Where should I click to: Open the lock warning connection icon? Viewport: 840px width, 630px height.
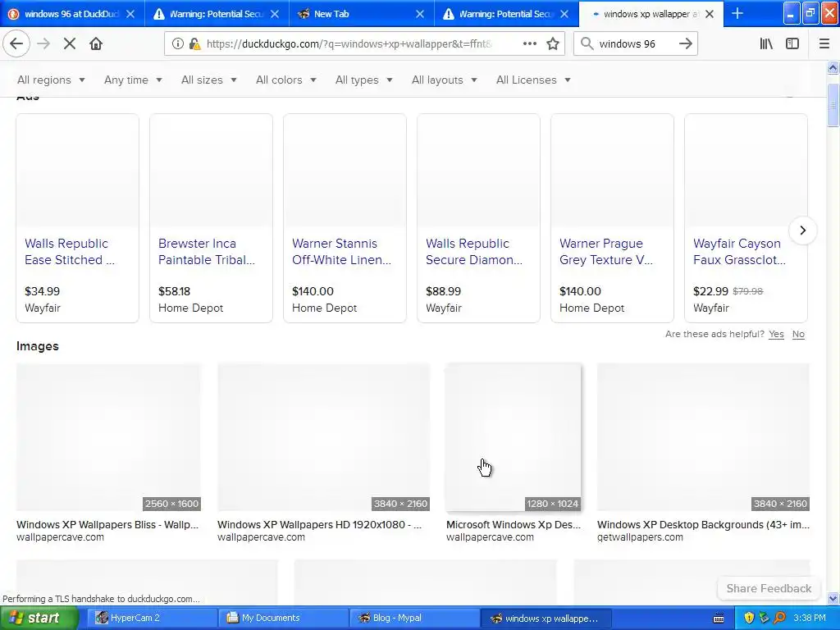pos(194,43)
